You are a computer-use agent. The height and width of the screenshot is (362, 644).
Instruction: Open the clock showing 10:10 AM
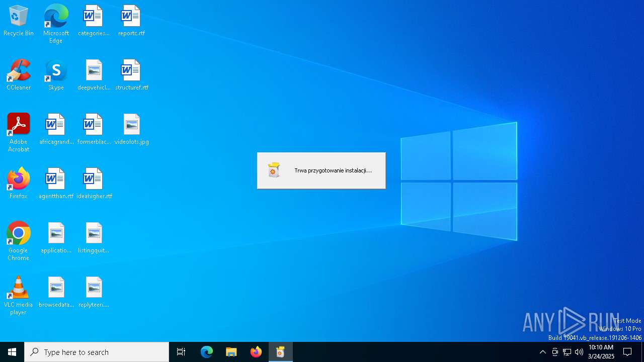coord(601,352)
